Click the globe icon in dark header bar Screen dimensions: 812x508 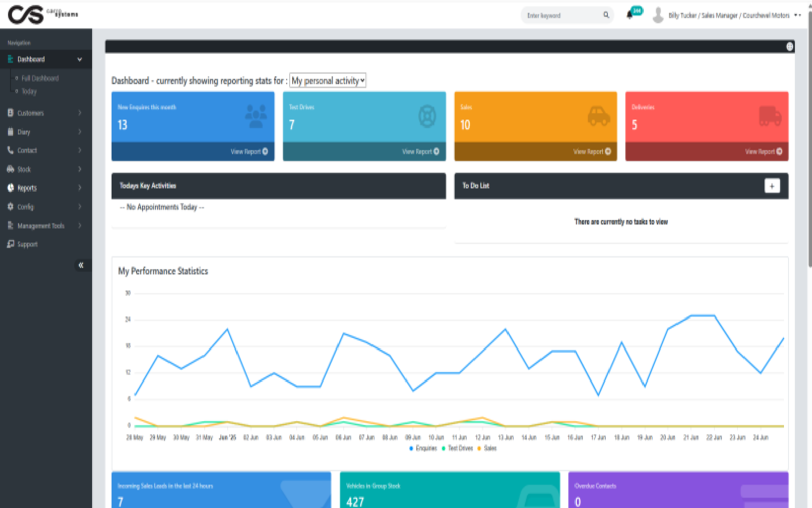click(790, 47)
